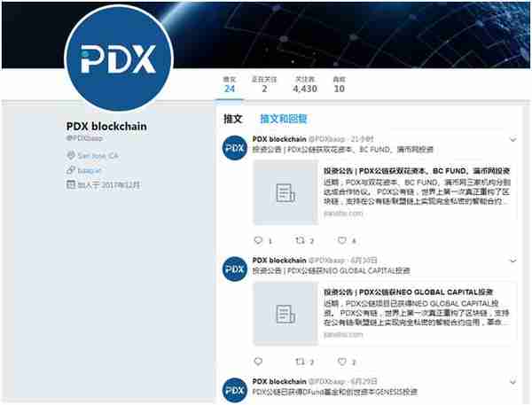Reply to the first tweet
The image size is (532, 405).
pyautogui.click(x=258, y=240)
